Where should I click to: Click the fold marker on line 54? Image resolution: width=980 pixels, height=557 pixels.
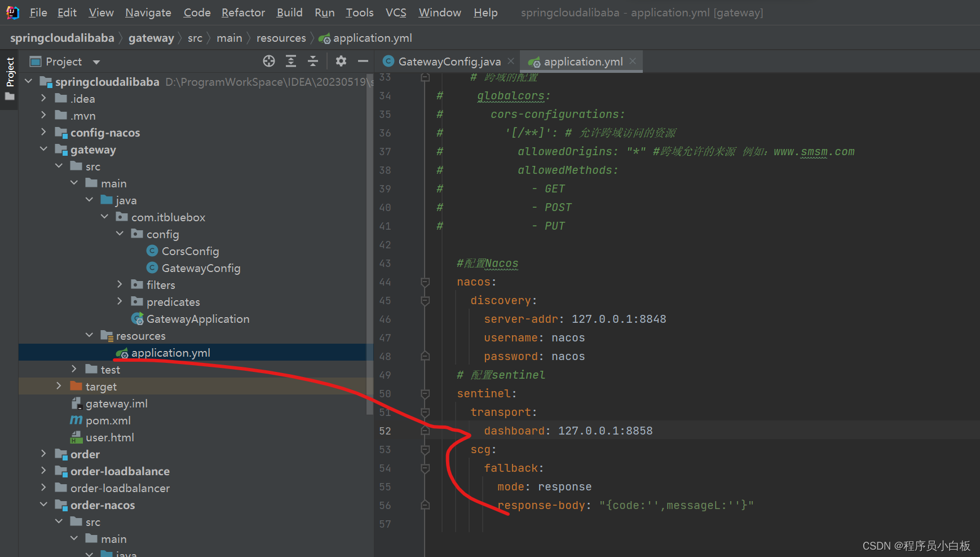(x=425, y=468)
